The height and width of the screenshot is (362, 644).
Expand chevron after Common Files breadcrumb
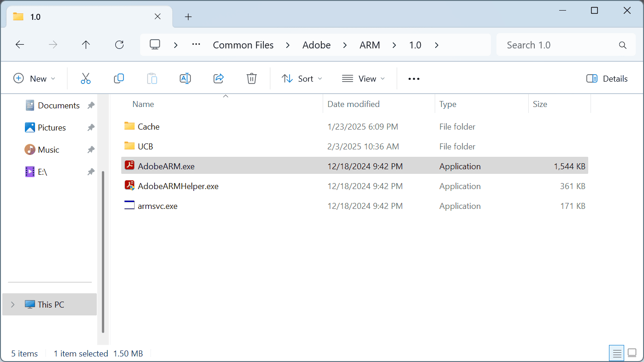[288, 45]
